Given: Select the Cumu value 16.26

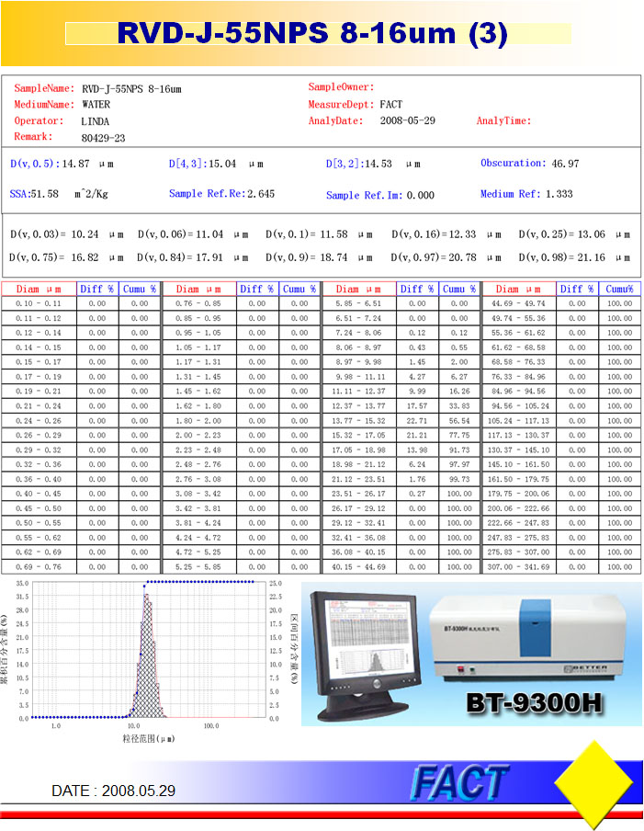Looking at the screenshot, I should (x=459, y=391).
